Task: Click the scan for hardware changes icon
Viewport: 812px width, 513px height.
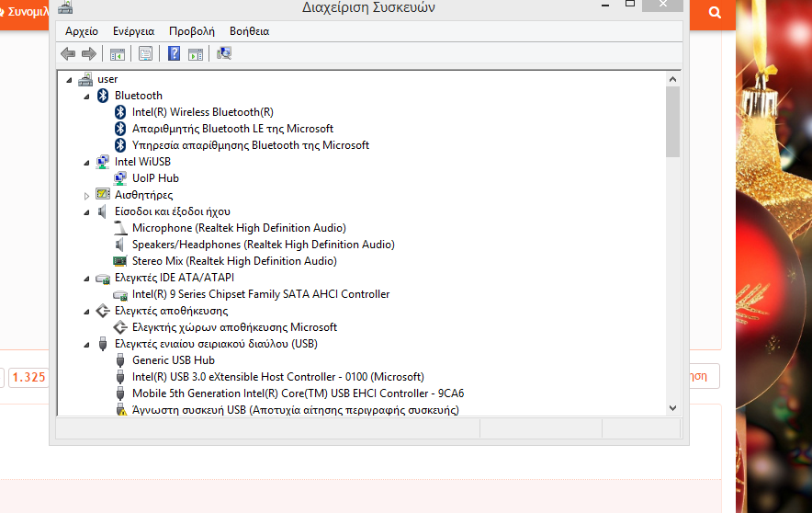Action: pos(224,53)
